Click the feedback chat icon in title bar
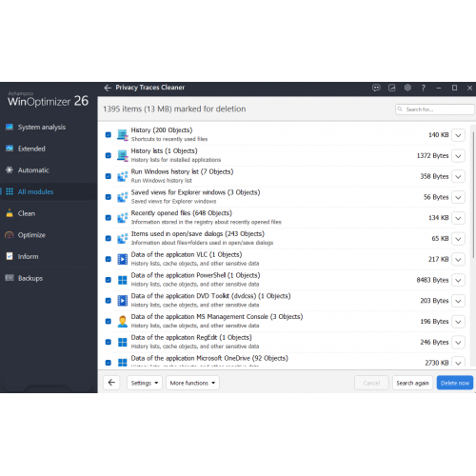Viewport: 476px width, 476px height. [x=376, y=88]
